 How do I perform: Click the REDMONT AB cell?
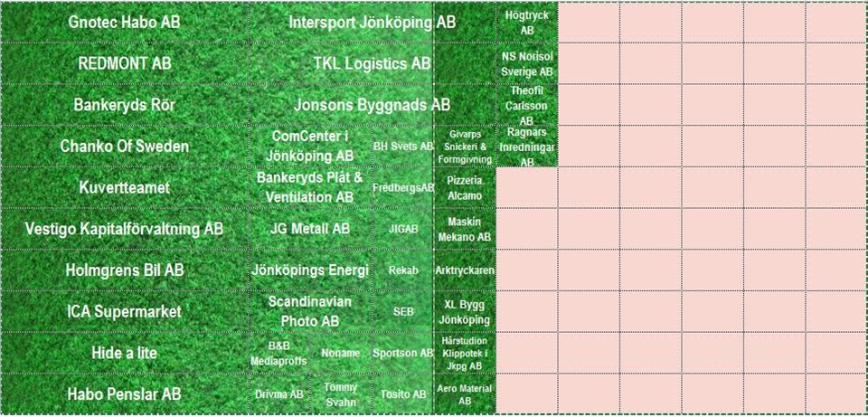click(x=125, y=64)
